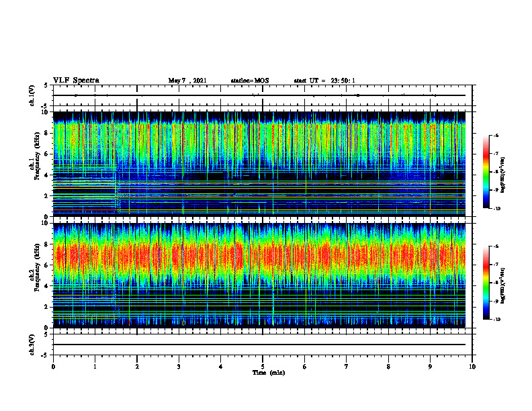Click the ch.1 waveform voltage trace
Screen dimensions: 532x411
[259, 95]
